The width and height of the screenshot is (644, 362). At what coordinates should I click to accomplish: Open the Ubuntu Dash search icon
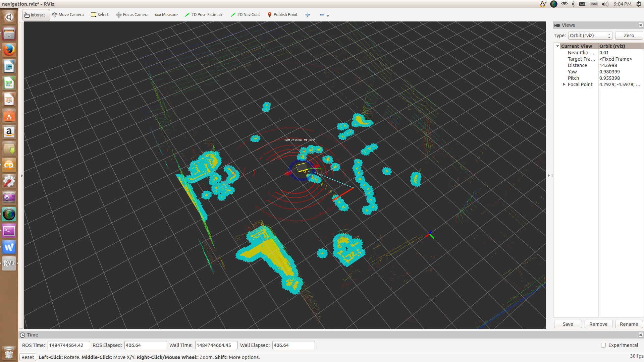pos(9,17)
